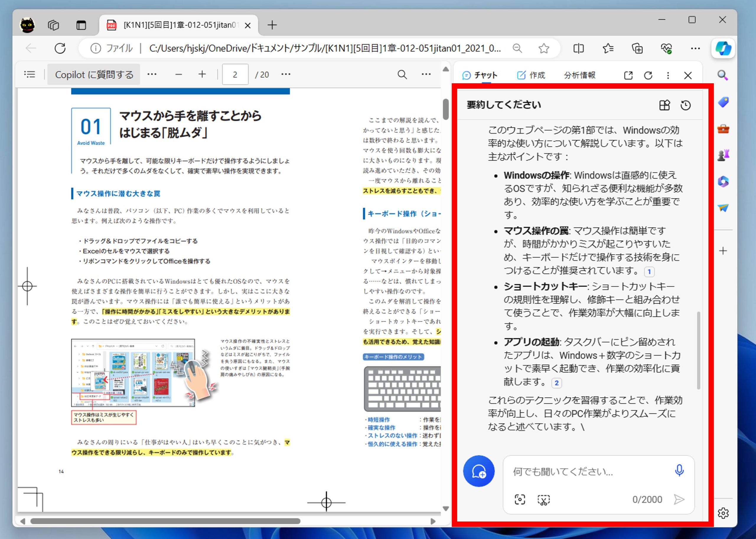The height and width of the screenshot is (539, 756).
Task: View site information icon beside ファイル
Action: [x=96, y=49]
